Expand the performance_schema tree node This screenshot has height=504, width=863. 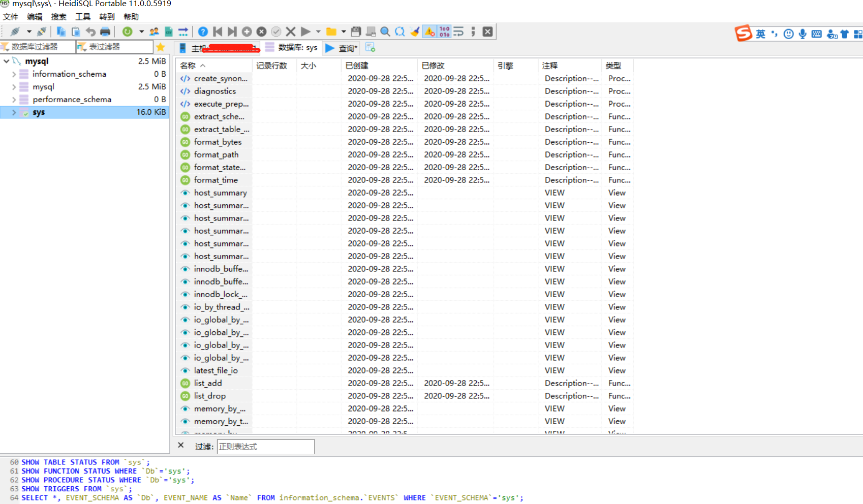(x=14, y=100)
